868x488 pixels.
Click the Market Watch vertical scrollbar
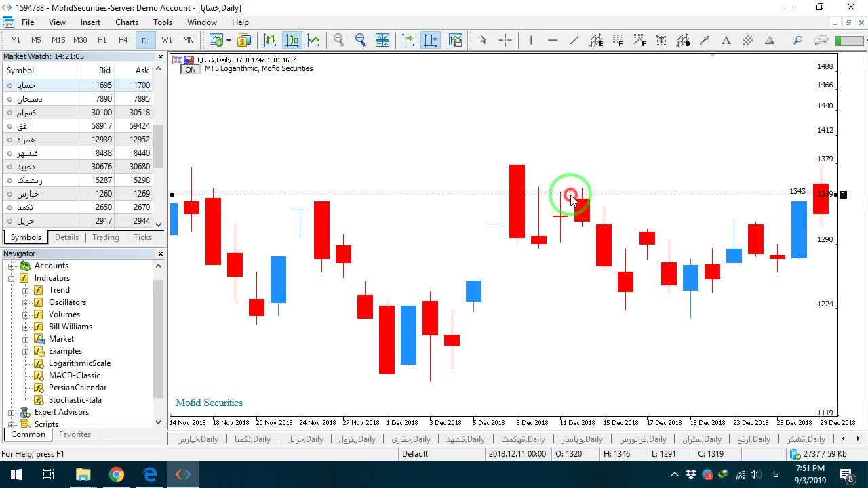[x=159, y=146]
